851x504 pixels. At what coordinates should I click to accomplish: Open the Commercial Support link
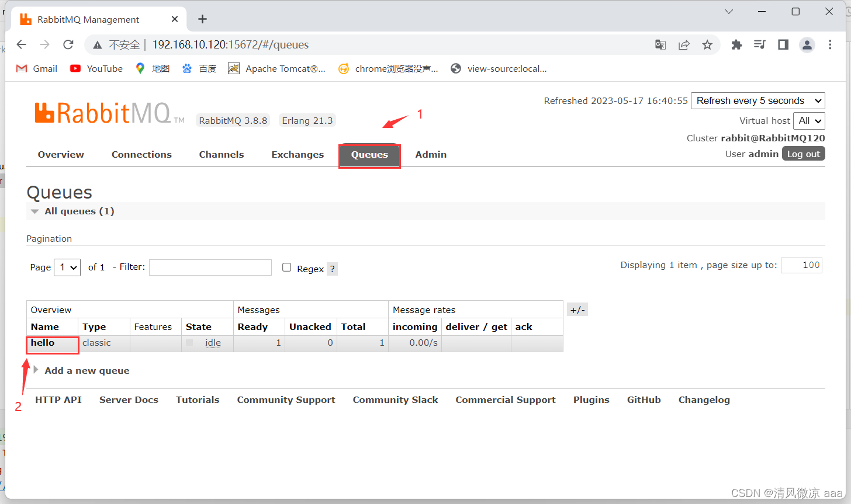coord(506,400)
